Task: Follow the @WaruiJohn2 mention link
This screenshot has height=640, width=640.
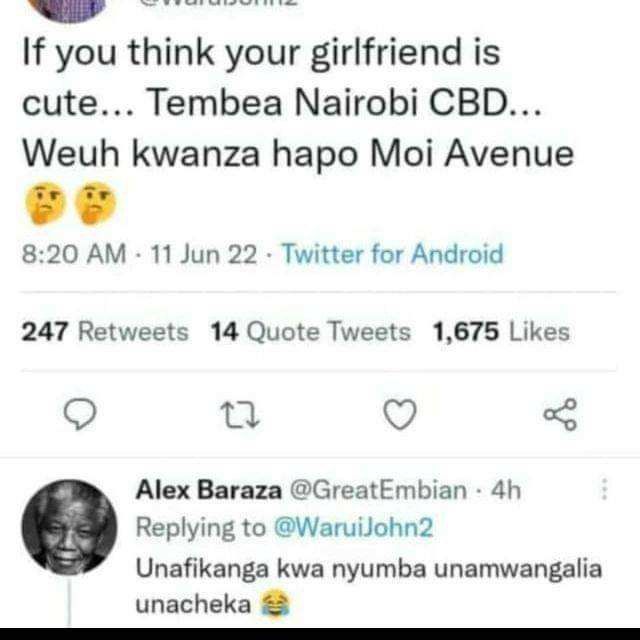Action: pyautogui.click(x=353, y=527)
